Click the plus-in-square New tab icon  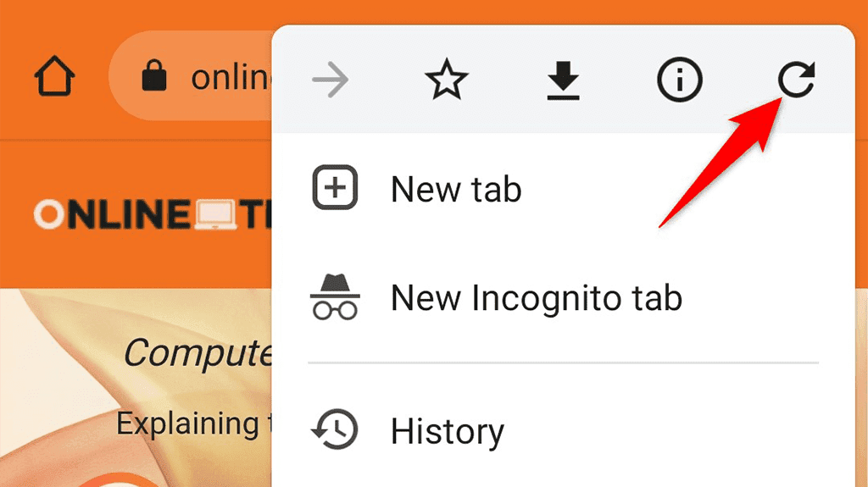pos(335,188)
